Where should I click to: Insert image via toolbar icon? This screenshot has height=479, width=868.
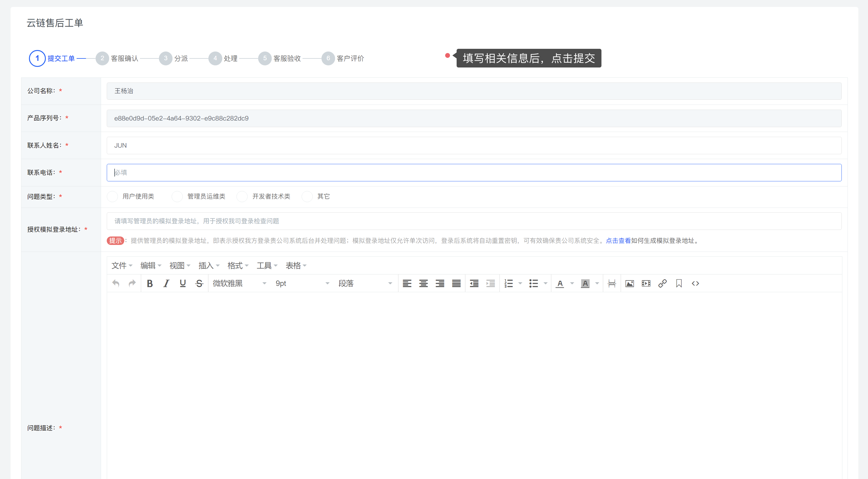coord(629,283)
